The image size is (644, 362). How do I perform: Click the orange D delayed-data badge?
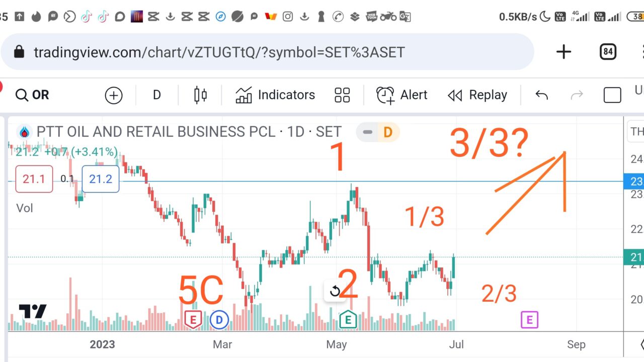(x=387, y=132)
